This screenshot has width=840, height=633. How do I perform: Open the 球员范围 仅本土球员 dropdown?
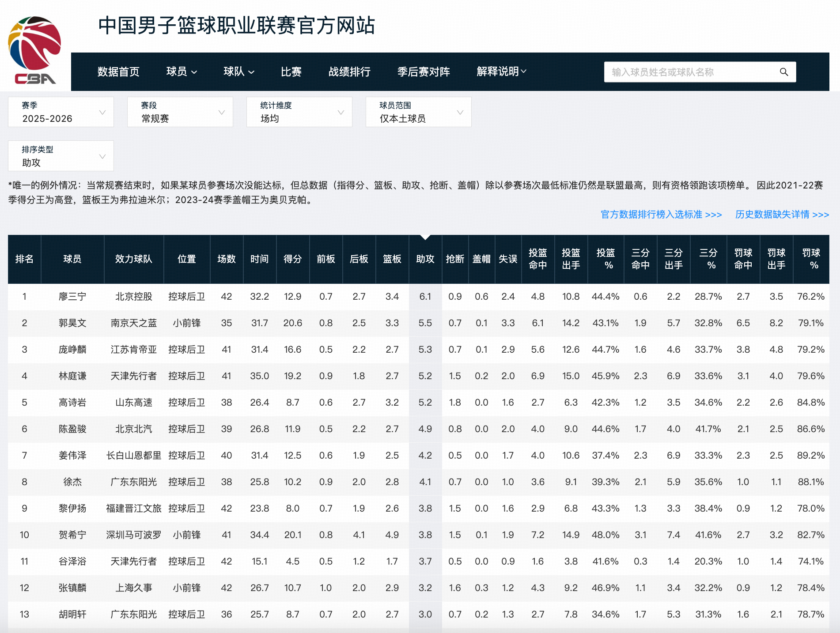tap(419, 112)
